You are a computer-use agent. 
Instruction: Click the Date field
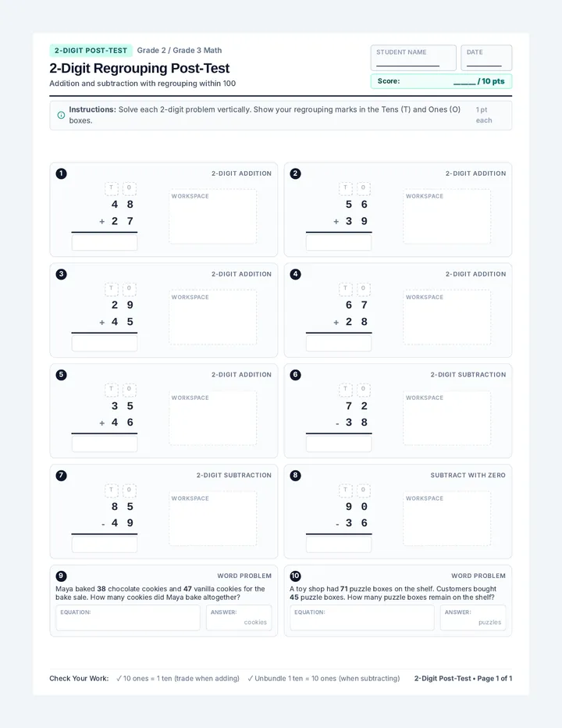click(486, 58)
